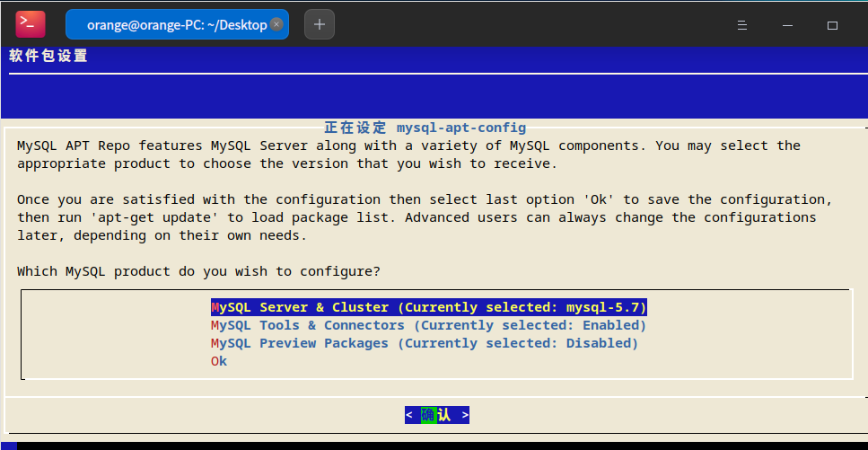Click the 'later, depending on their own needs' line
Screen dimensions: 868x450
point(162,235)
